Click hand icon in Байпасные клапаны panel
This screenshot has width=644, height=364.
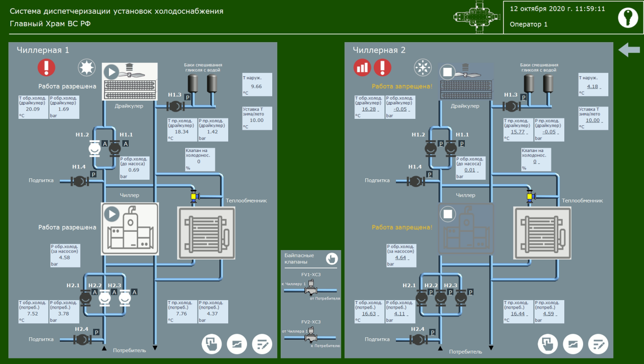[x=331, y=259]
